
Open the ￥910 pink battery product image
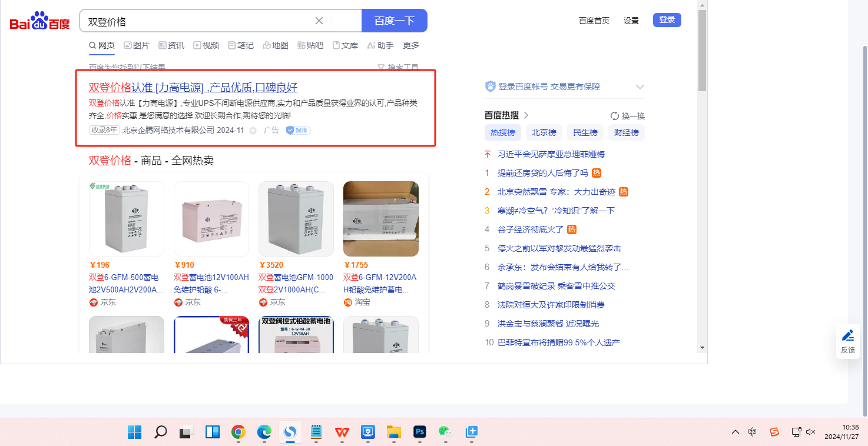211,219
